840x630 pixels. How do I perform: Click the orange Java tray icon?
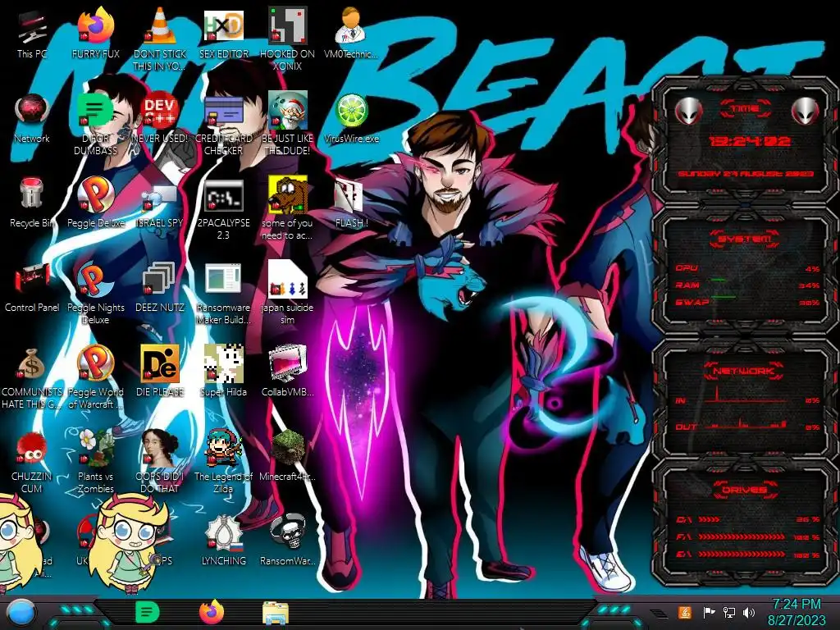[684, 612]
